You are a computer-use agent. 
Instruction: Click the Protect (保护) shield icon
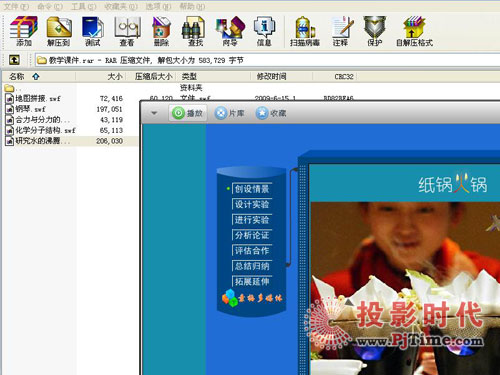pos(374,31)
